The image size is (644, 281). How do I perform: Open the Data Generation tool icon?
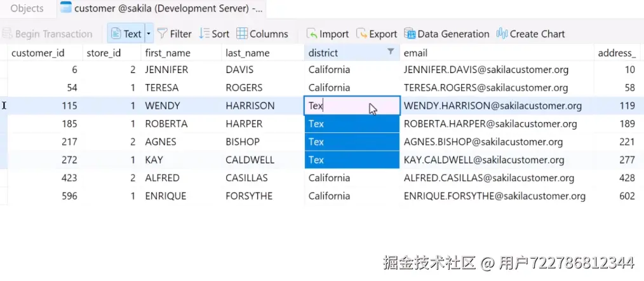click(x=410, y=34)
